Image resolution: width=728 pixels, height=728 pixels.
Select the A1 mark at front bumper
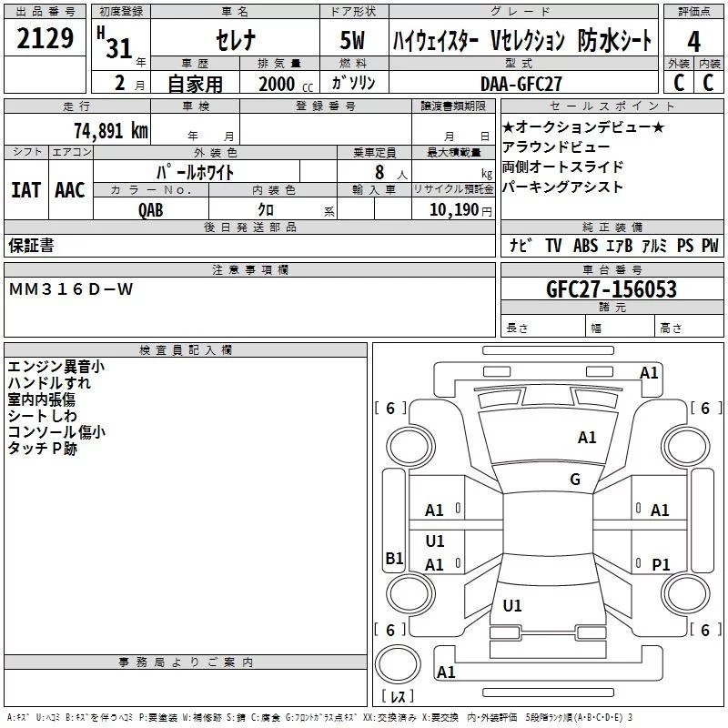pos(649,372)
